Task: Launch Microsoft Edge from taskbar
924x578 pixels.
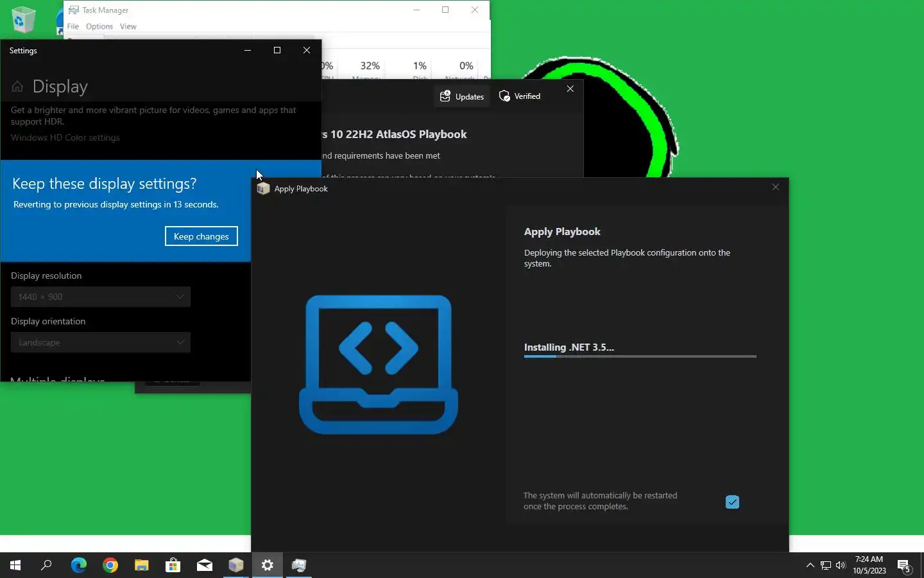Action: point(78,565)
